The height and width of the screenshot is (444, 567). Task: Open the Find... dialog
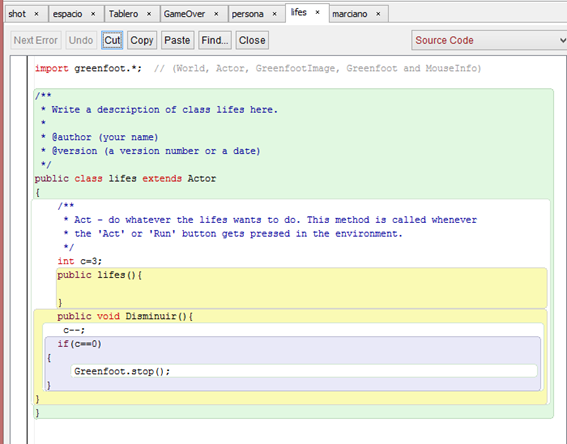point(215,40)
